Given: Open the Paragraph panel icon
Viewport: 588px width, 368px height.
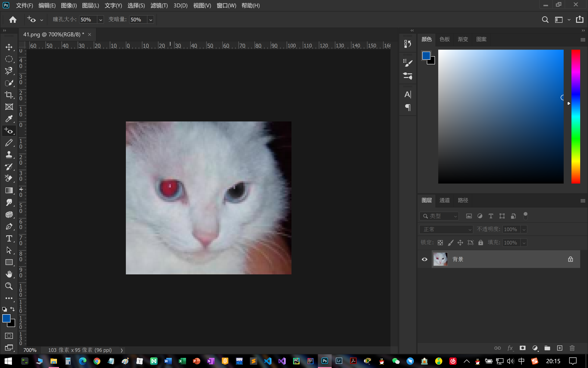Looking at the screenshot, I should [407, 107].
